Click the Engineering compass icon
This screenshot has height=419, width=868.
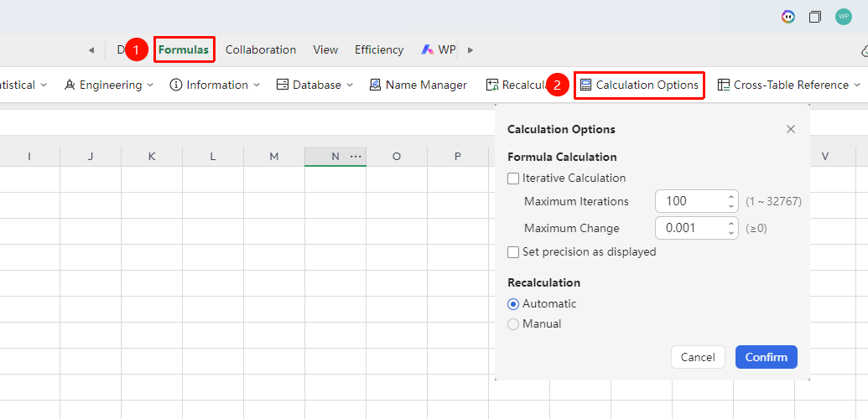70,85
